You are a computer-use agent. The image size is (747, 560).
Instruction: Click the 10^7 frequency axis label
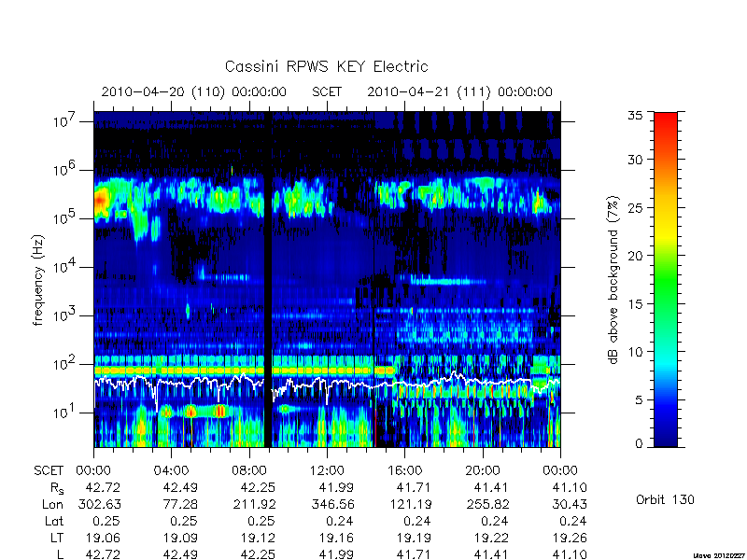63,120
